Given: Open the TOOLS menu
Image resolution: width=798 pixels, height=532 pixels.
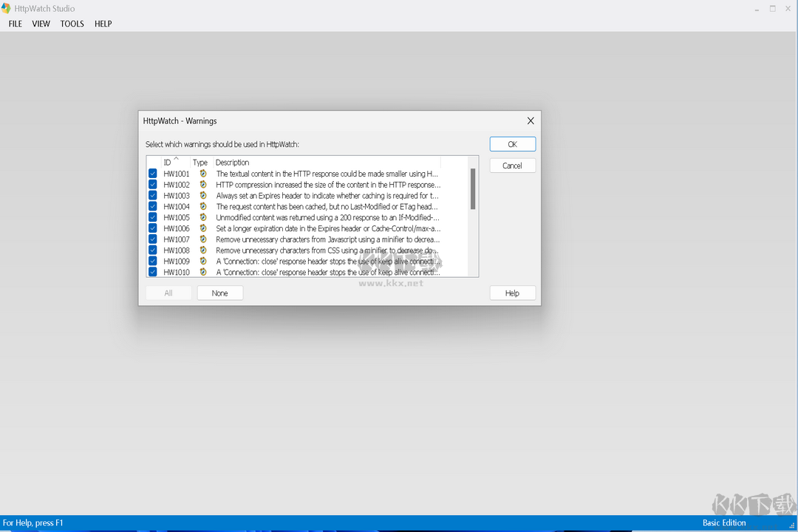Looking at the screenshot, I should pyautogui.click(x=72, y=24).
